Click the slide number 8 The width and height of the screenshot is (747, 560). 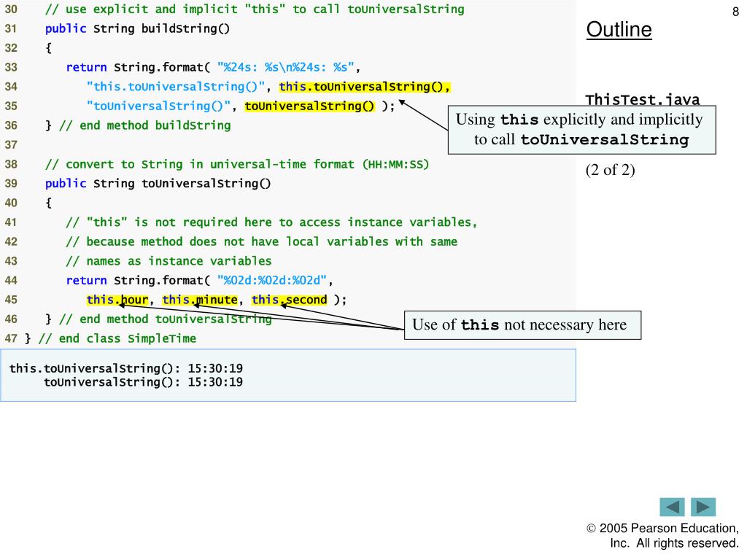[x=735, y=12]
